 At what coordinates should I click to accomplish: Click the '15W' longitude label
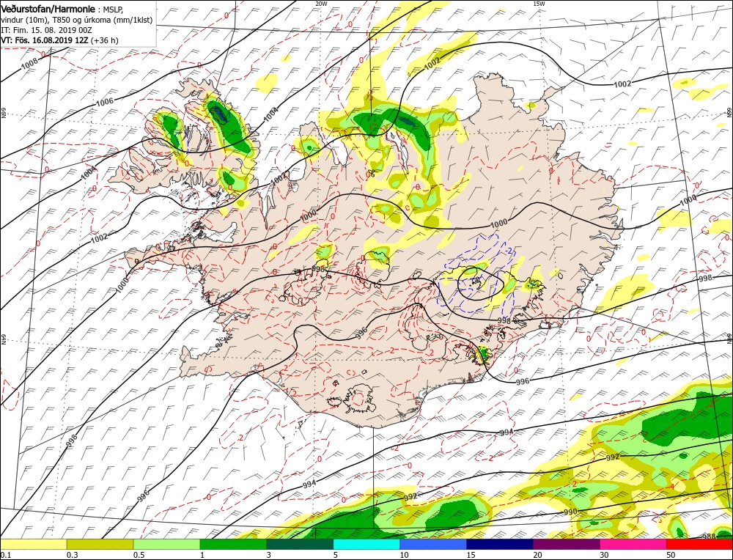click(x=539, y=3)
